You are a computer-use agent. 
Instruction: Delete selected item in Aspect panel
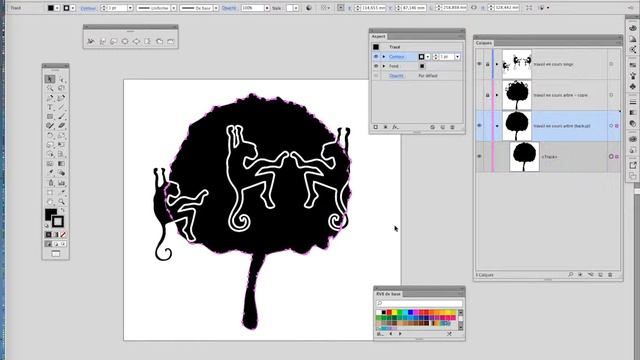tap(452, 127)
